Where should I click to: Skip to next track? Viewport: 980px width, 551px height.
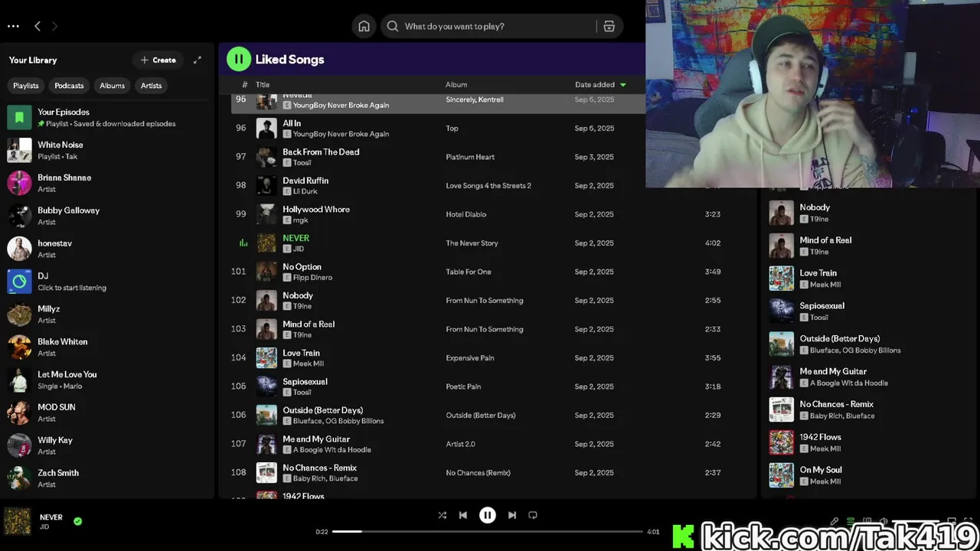click(512, 515)
